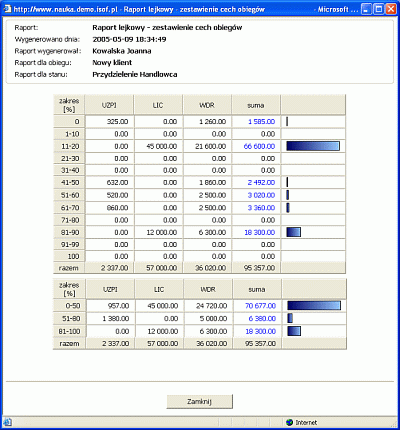
Task: Open the 18 300.00 link in row 81-90
Action: click(x=260, y=232)
